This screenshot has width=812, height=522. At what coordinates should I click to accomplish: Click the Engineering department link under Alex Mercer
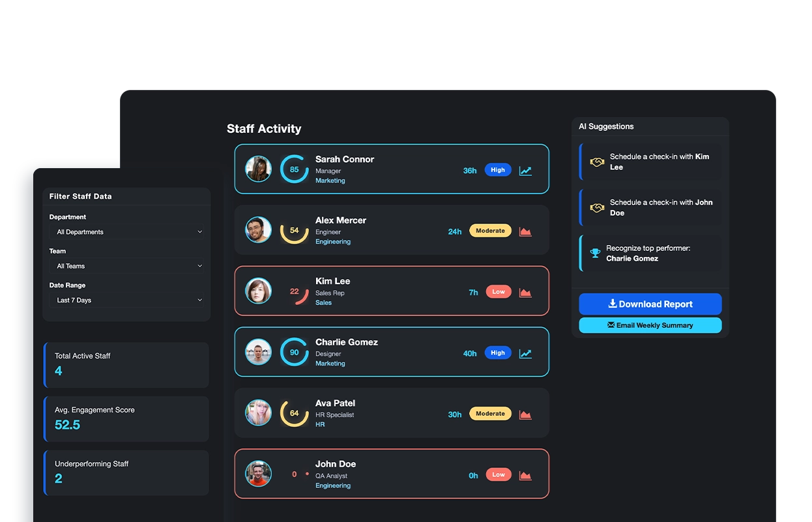click(333, 242)
